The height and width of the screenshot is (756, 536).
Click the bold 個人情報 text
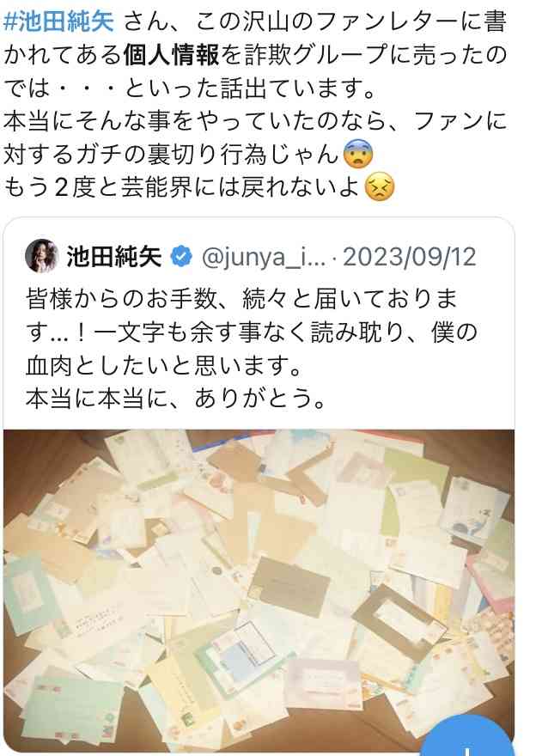tap(171, 55)
